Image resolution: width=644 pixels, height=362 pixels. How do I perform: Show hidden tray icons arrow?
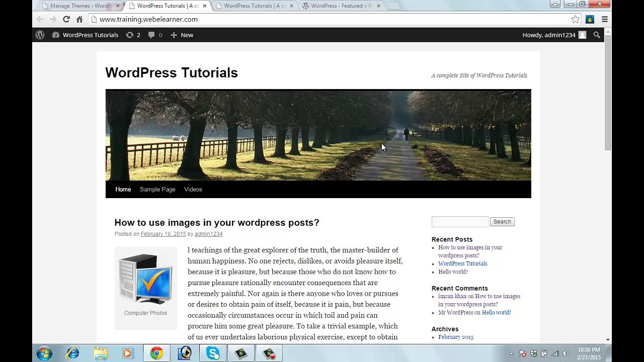coord(511,353)
